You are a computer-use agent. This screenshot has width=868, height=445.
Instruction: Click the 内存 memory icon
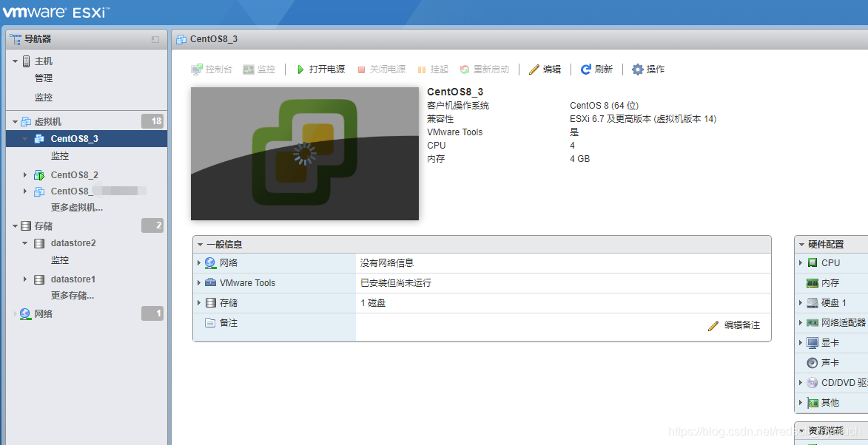(812, 283)
